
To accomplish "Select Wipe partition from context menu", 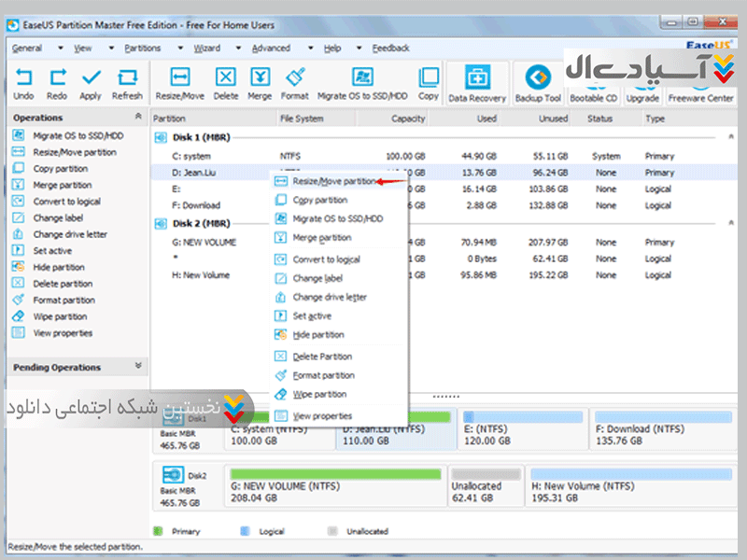I will 319,394.
